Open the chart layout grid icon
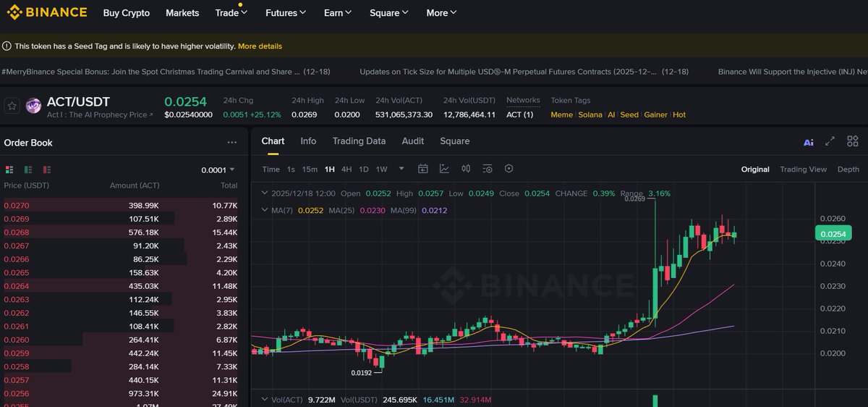 tap(853, 141)
